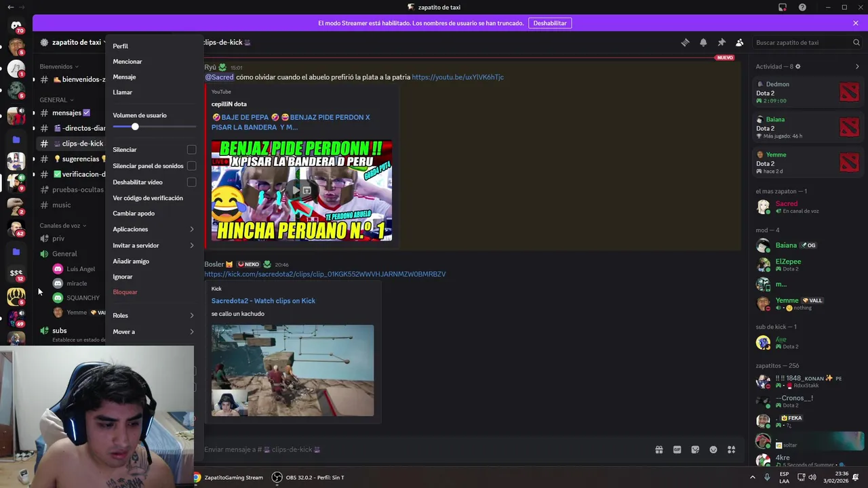Toggle the member list icon
The width and height of the screenshot is (868, 488).
[x=740, y=42]
